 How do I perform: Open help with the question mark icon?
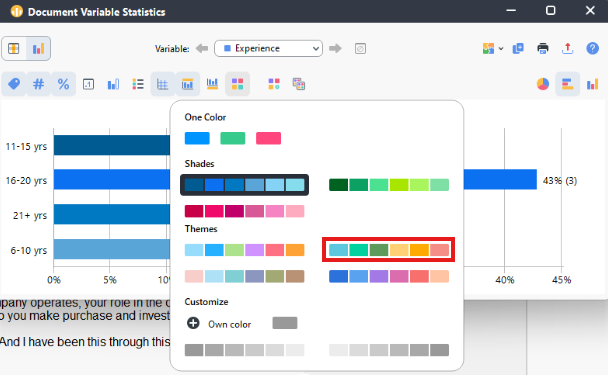592,48
